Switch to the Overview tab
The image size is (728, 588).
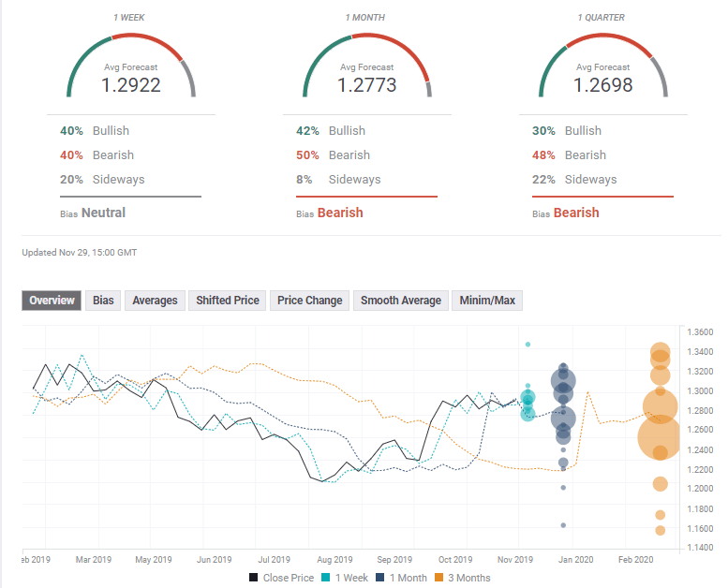[x=52, y=301]
